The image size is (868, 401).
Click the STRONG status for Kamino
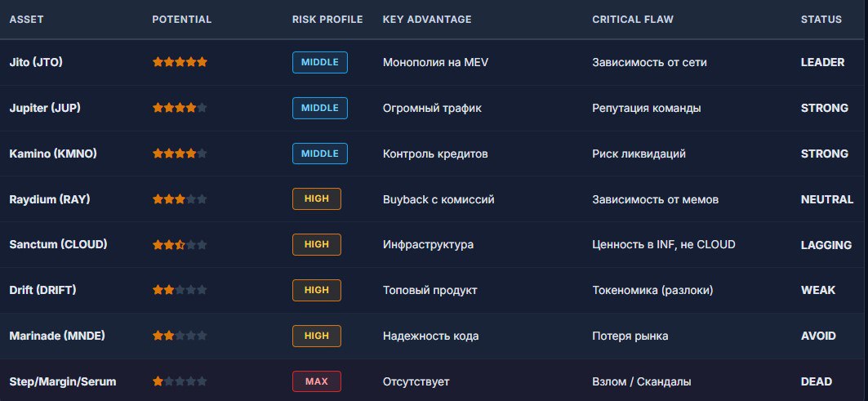pyautogui.click(x=824, y=154)
